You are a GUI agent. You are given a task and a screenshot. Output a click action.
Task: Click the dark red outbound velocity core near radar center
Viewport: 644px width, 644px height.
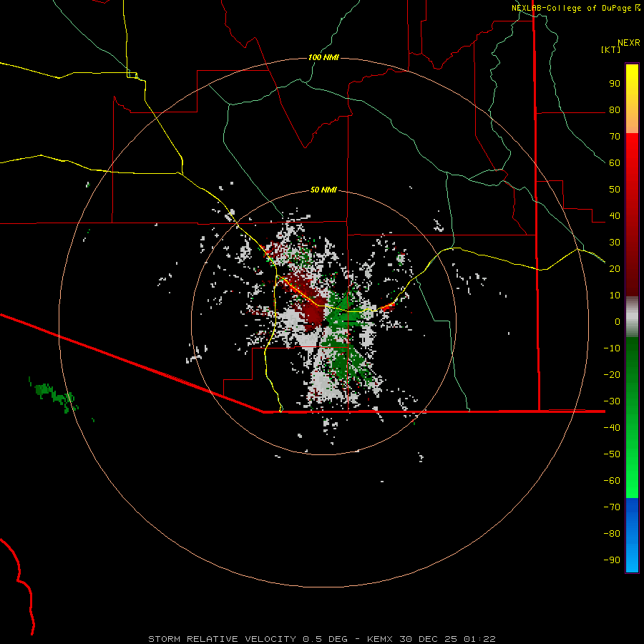coord(316,314)
